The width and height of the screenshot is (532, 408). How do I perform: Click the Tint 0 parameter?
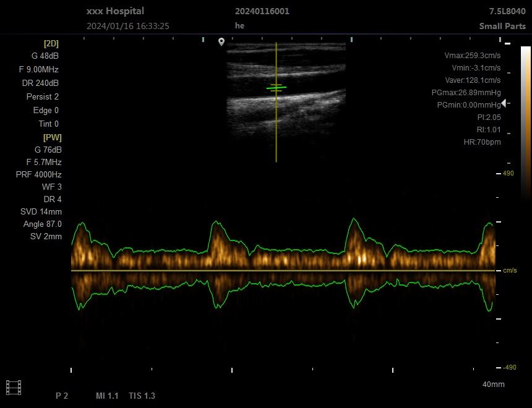coord(48,124)
